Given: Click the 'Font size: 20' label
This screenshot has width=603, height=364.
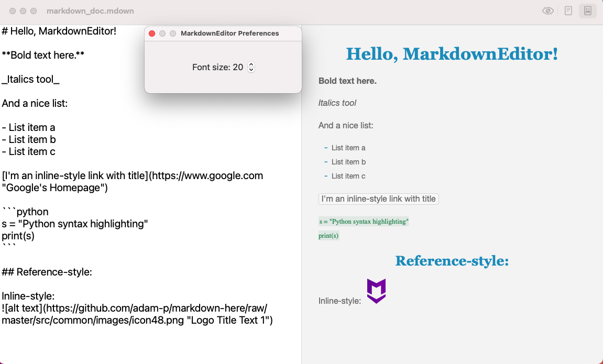Looking at the screenshot, I should coord(217,67).
